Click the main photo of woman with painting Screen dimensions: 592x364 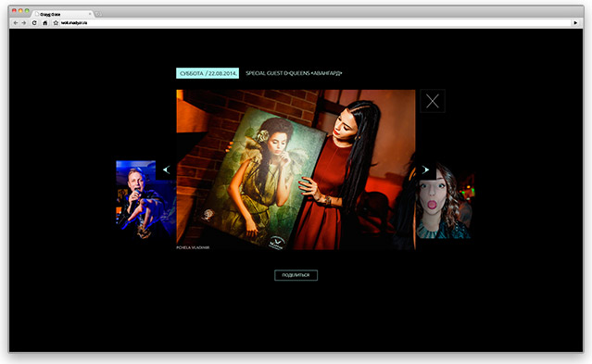(x=296, y=169)
